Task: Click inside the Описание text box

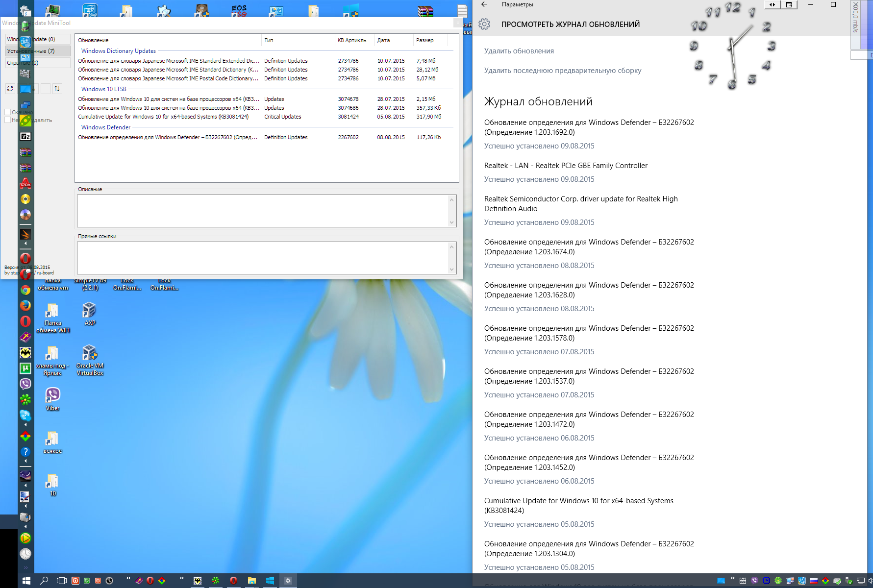Action: coord(262,211)
